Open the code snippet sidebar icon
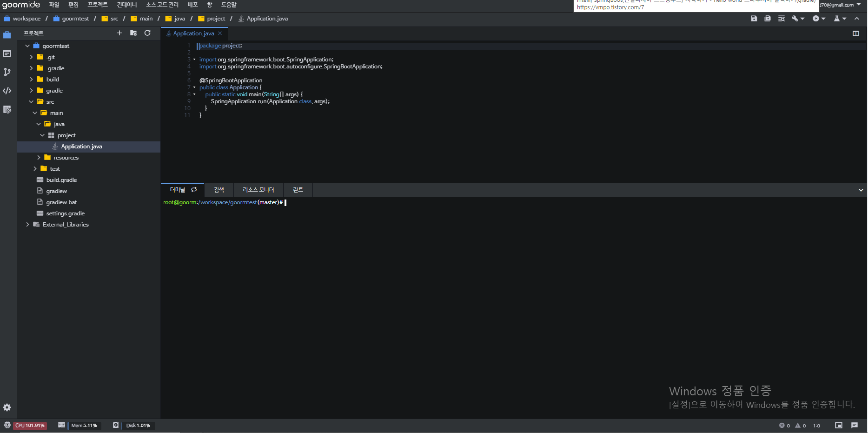Viewport: 868px width, 433px height. [x=7, y=91]
